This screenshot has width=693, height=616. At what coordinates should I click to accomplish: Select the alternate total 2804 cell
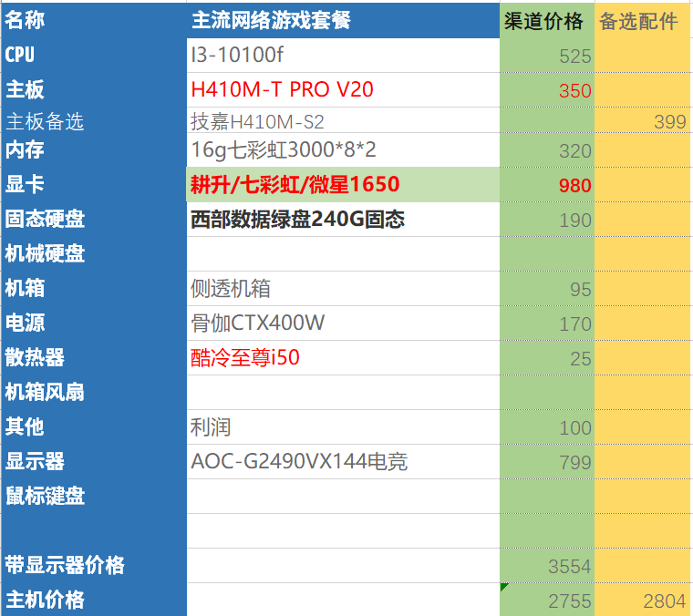click(642, 600)
